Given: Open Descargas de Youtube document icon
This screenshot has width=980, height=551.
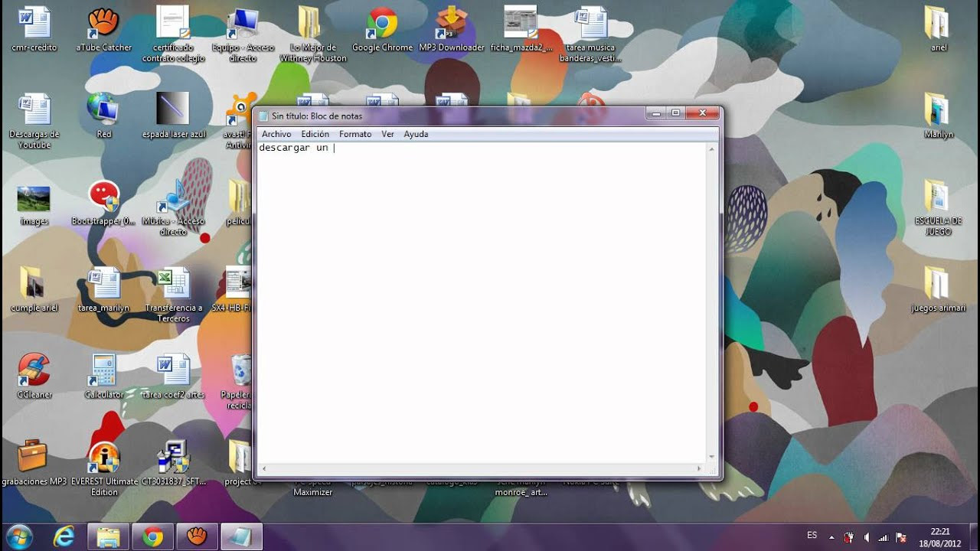Looking at the screenshot, I should (x=34, y=109).
